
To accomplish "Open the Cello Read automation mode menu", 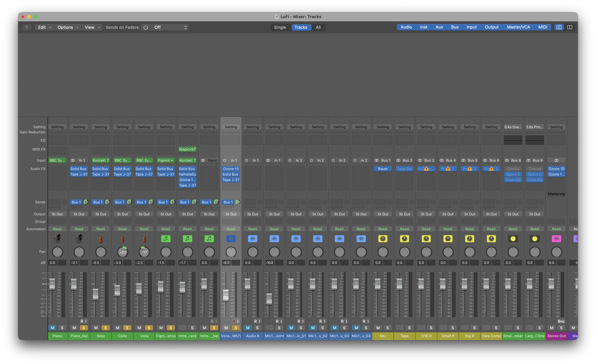I will [x=122, y=229].
